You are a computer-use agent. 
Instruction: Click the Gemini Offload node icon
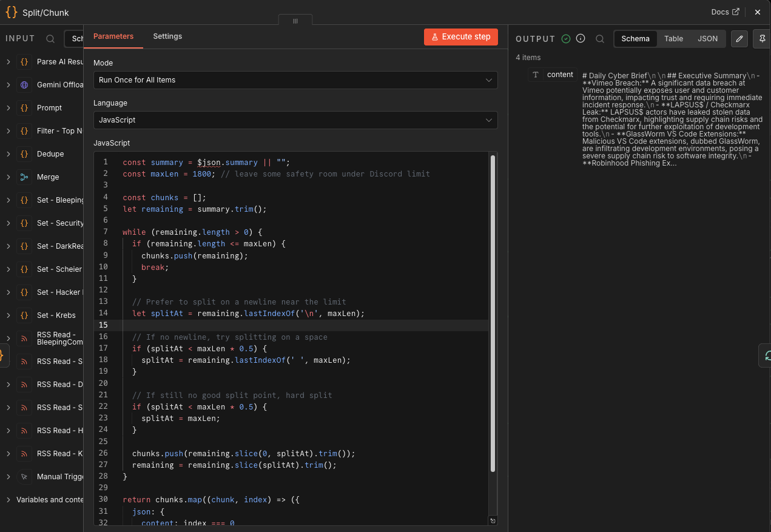click(x=24, y=85)
